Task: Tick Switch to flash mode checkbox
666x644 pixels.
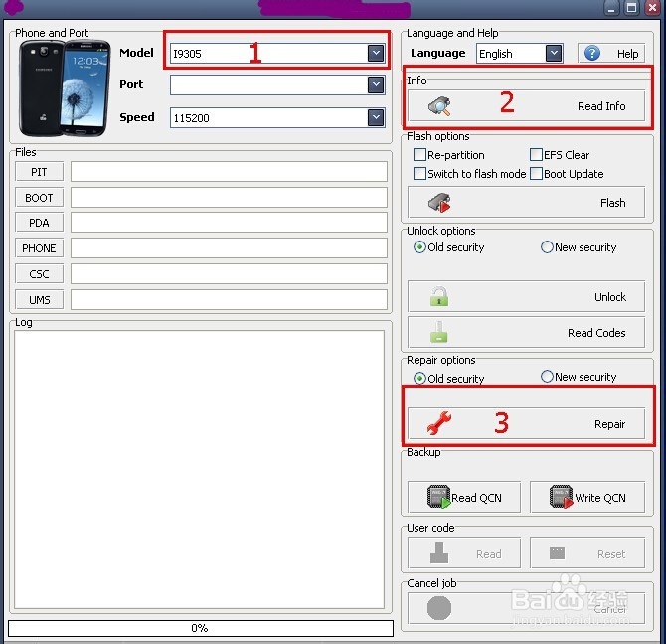Action: [419, 173]
